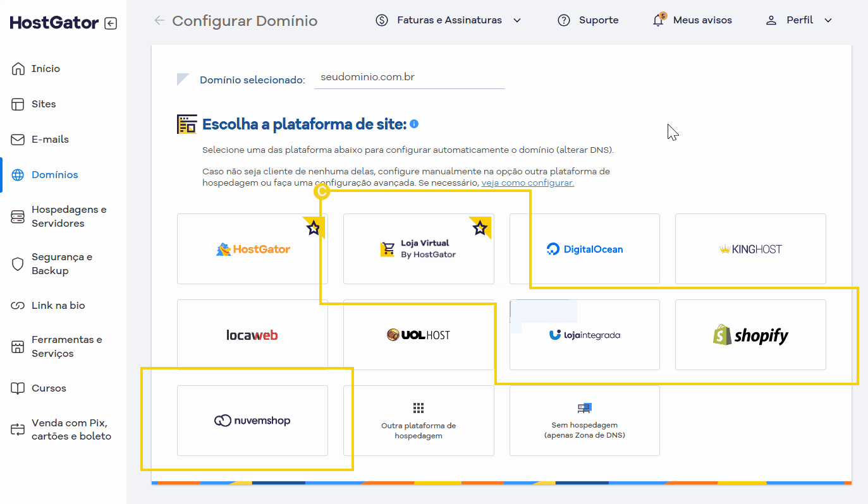Expand the Perfil dropdown chevron
This screenshot has width=868, height=504.
point(828,20)
